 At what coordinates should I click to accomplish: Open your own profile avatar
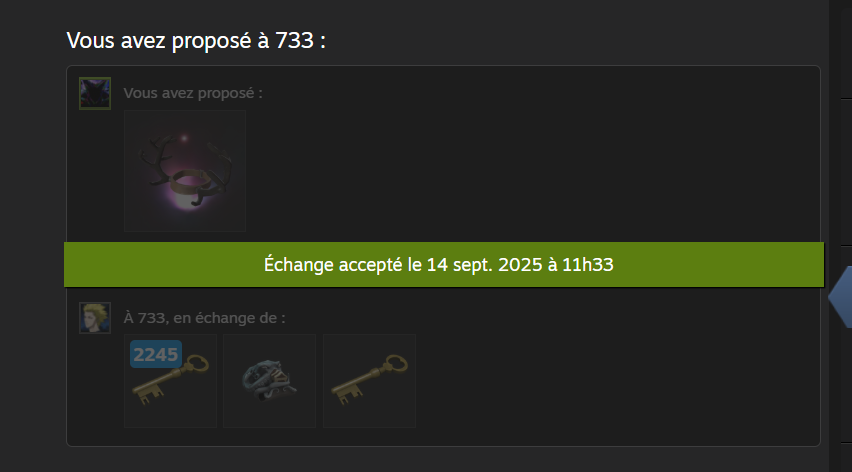click(95, 93)
